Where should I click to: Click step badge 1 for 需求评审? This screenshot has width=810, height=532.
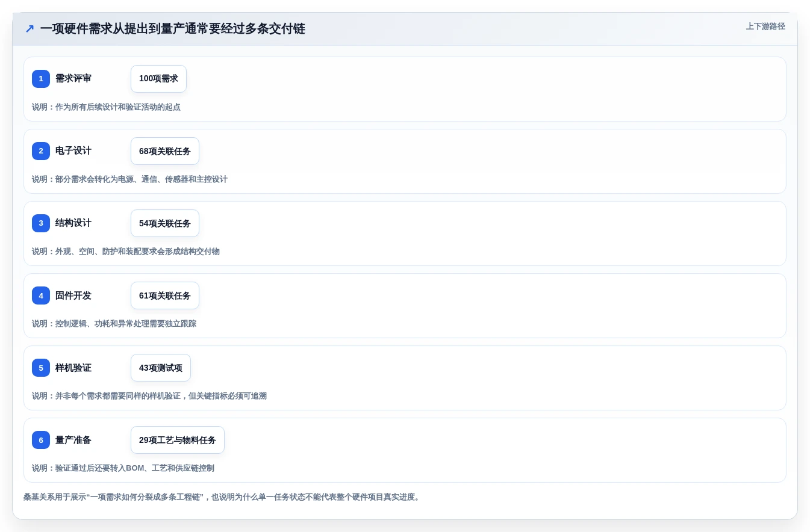click(41, 79)
